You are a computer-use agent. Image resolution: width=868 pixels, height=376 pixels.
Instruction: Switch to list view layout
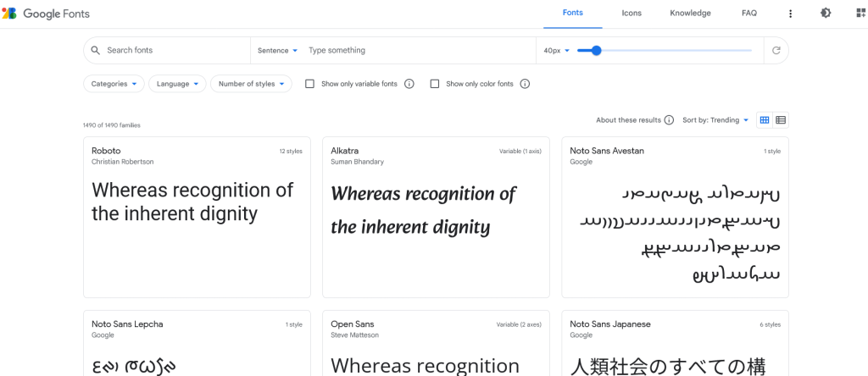click(781, 120)
